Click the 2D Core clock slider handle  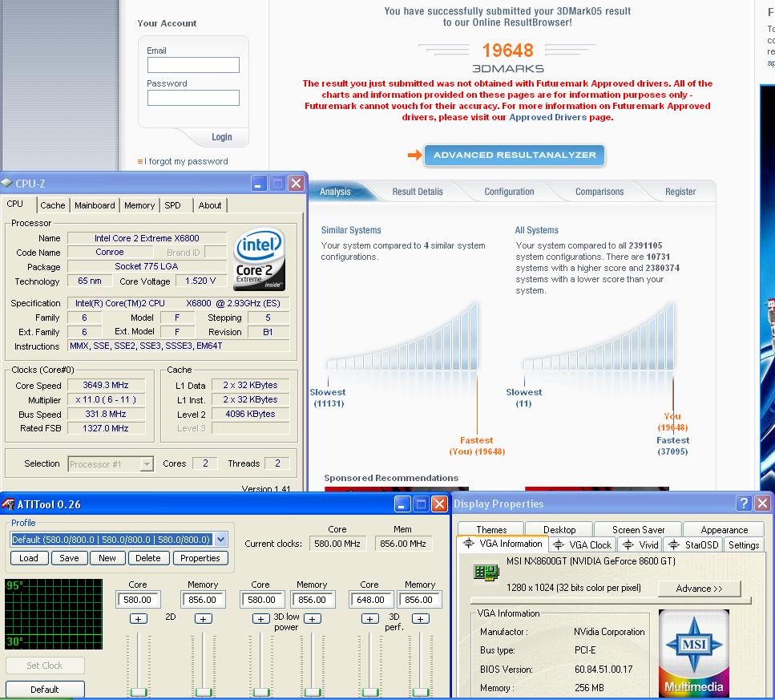(x=139, y=692)
